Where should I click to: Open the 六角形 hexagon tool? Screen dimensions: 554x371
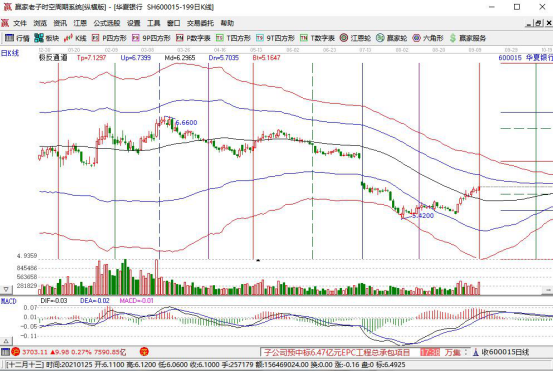click(428, 38)
